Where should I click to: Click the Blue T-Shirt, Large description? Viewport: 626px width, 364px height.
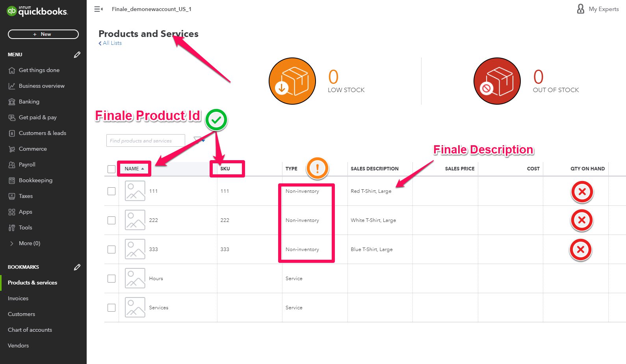[372, 249]
